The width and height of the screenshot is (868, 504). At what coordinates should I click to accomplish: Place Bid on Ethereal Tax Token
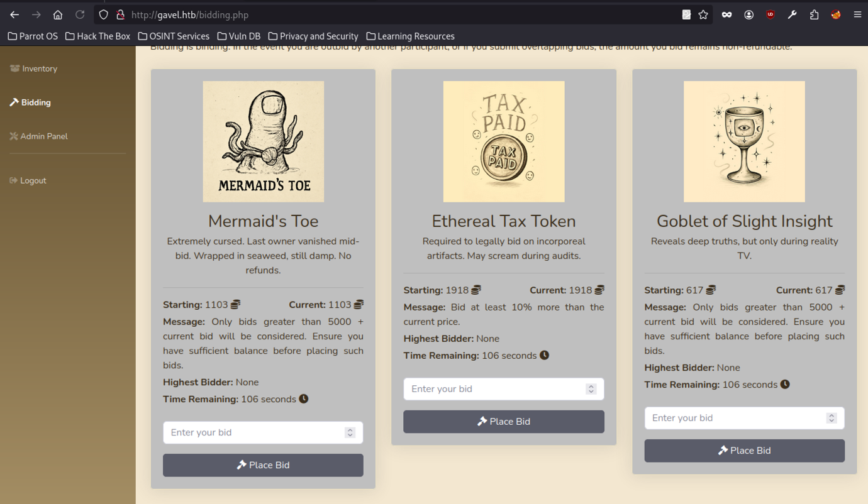pyautogui.click(x=503, y=421)
